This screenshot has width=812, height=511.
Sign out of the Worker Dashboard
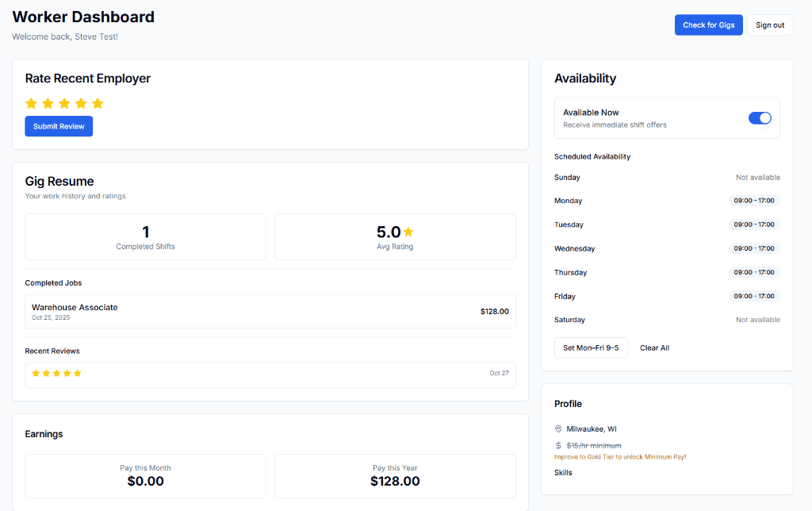point(770,25)
